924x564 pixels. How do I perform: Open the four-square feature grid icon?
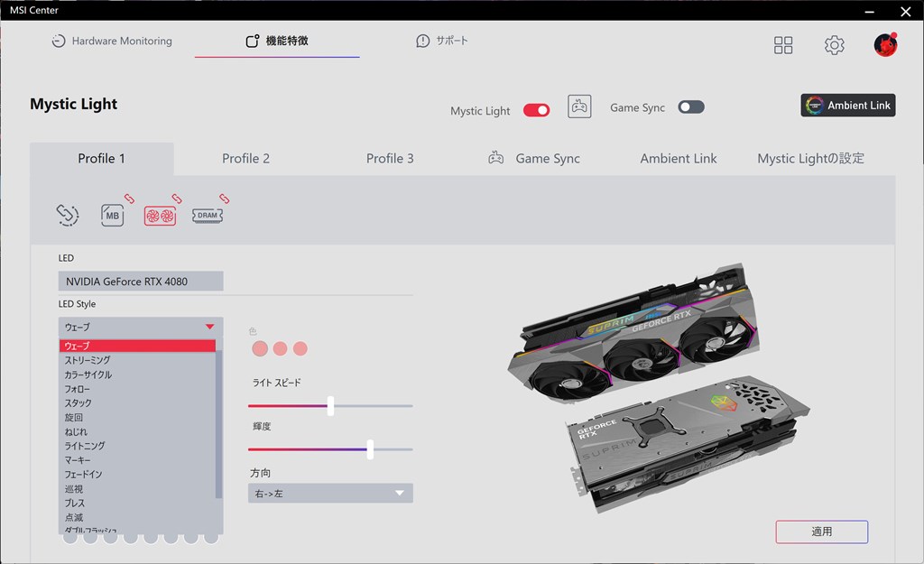(x=783, y=45)
